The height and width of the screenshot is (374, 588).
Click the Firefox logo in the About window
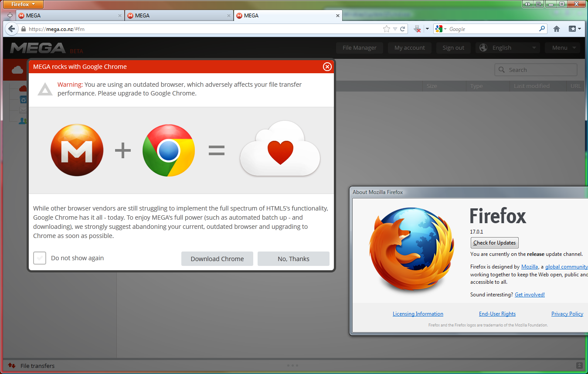412,249
